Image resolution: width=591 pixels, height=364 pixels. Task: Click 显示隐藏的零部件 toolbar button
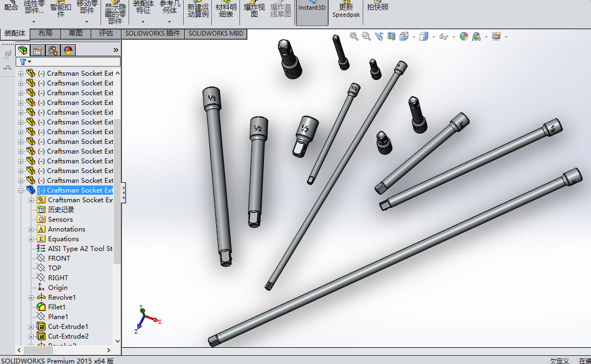115,13
